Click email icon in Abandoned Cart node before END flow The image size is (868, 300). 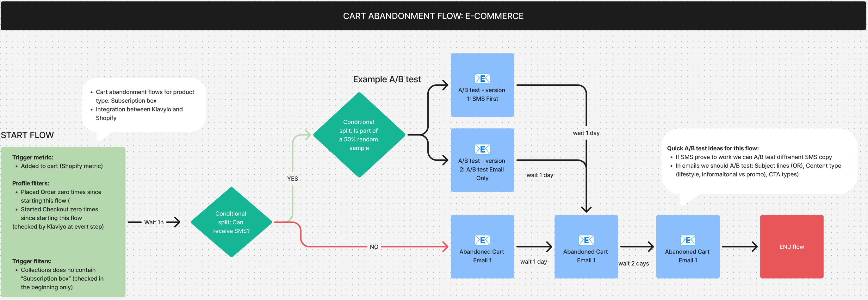(x=687, y=240)
